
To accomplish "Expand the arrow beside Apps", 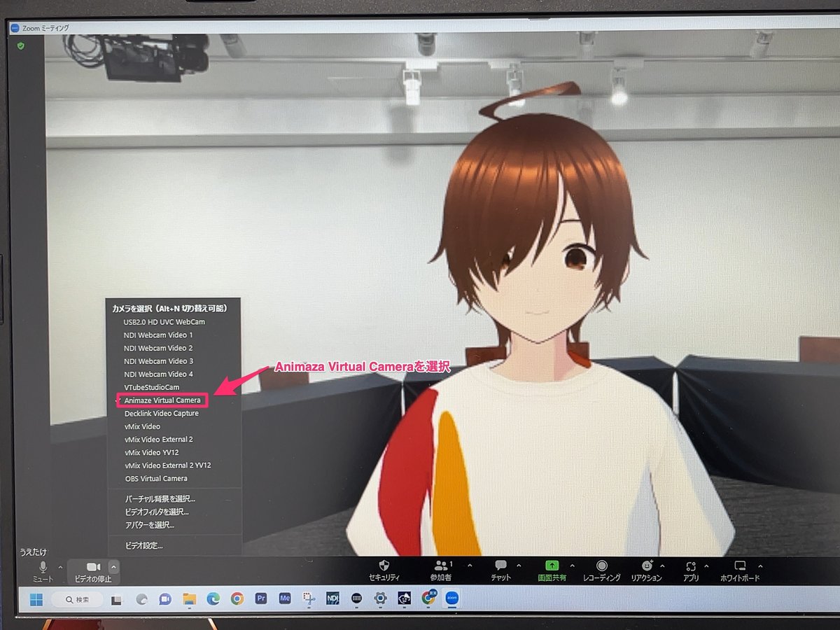I will (x=706, y=566).
